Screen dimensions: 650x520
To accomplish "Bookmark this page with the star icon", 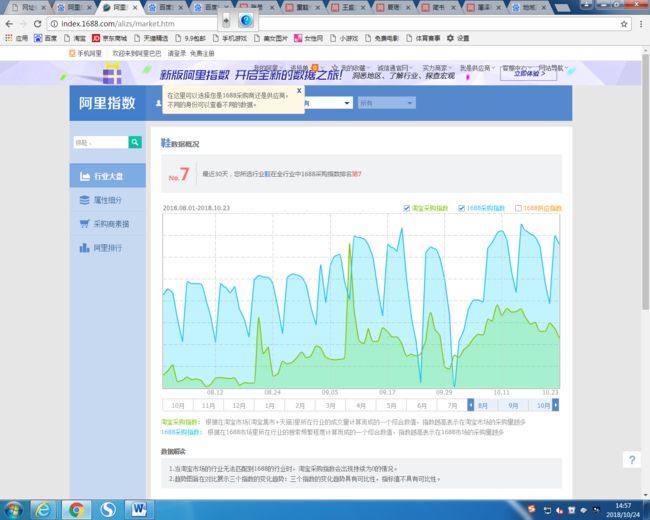I will [x=624, y=24].
